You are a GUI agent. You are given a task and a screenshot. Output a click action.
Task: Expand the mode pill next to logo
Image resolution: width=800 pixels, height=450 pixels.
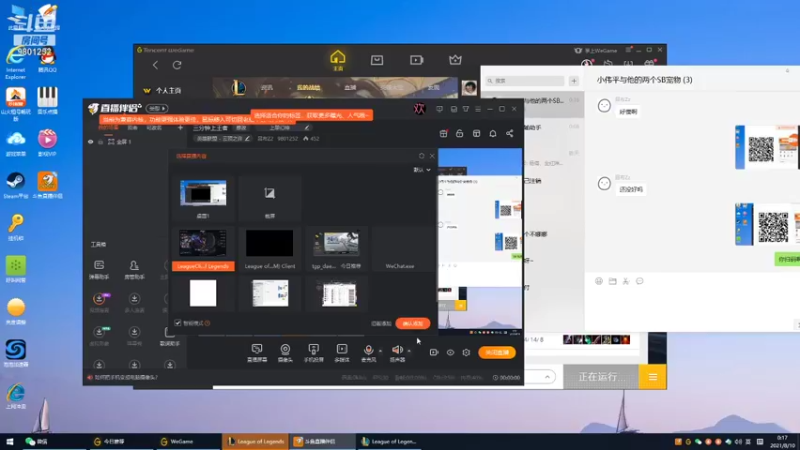click(x=157, y=109)
